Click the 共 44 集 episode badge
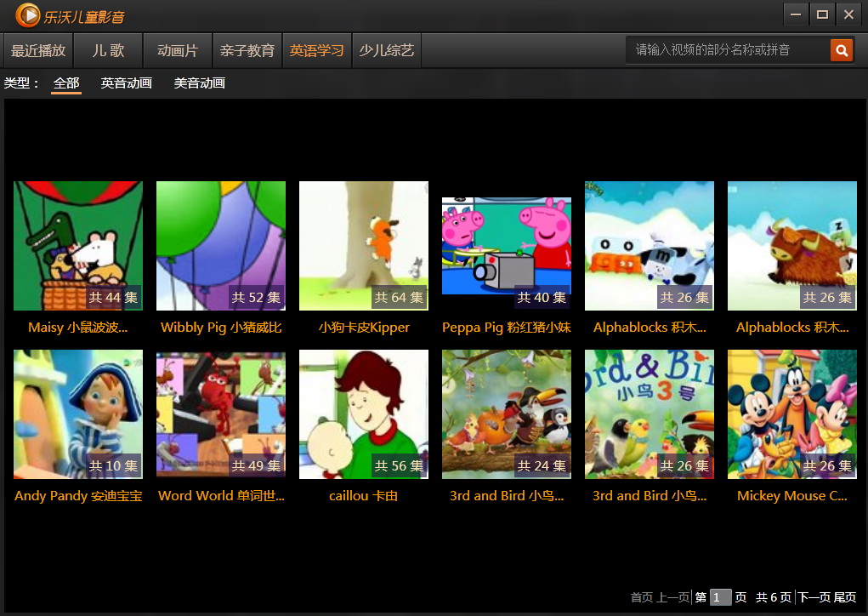Image resolution: width=868 pixels, height=616 pixels. click(x=113, y=298)
